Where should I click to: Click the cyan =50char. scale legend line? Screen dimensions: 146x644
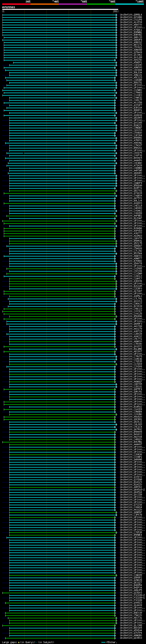[x=103, y=642]
